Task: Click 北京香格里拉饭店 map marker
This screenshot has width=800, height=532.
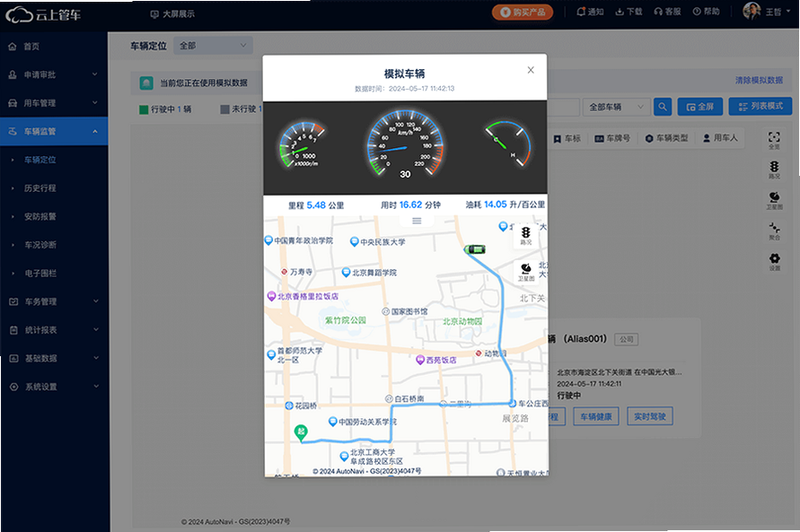Action: click(303, 296)
